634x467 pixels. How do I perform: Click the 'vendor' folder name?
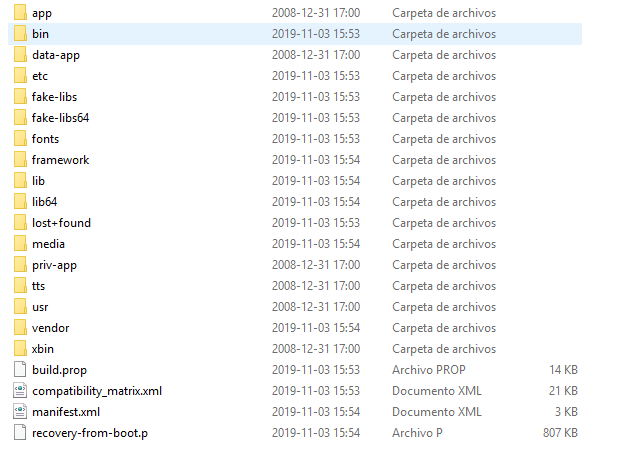51,328
